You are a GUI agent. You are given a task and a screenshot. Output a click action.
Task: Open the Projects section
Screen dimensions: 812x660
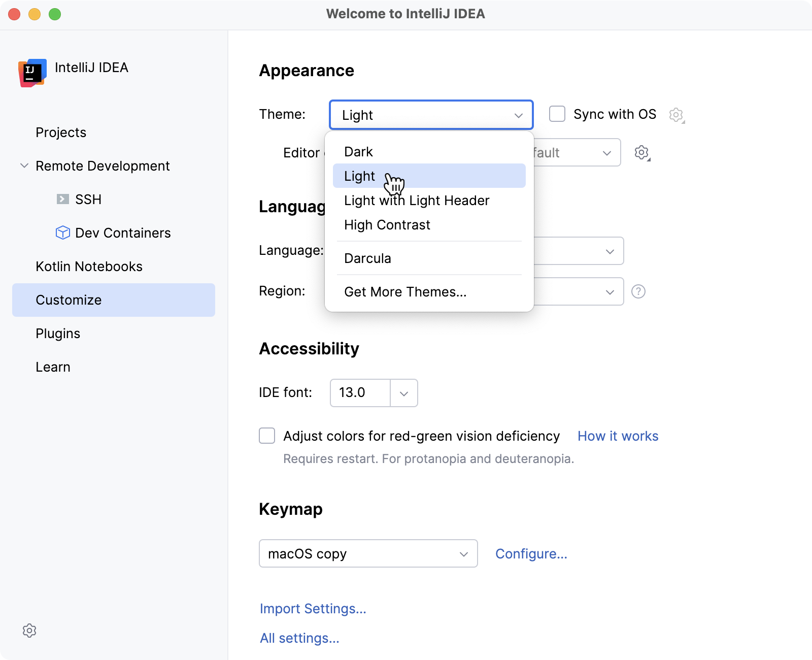tap(60, 132)
